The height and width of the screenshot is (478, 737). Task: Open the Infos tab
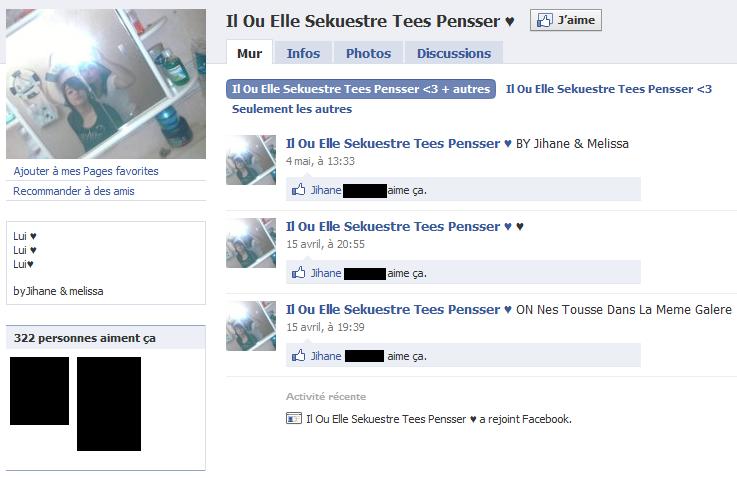point(303,53)
